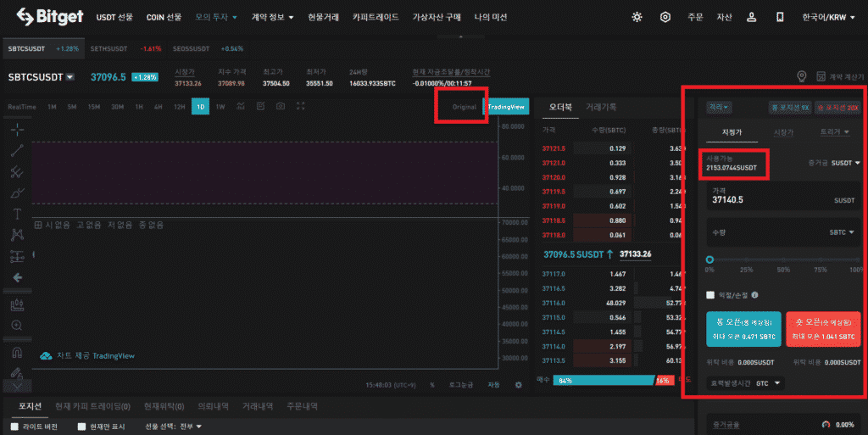Open chart settings gear icon
Image resolution: width=868 pixels, height=435 pixels.
point(518,385)
